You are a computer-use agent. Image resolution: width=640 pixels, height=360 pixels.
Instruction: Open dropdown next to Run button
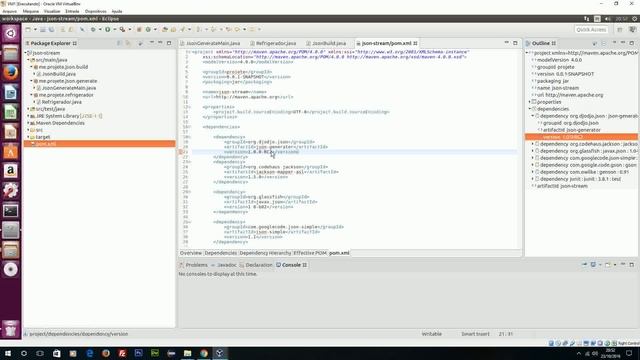pyautogui.click(x=114, y=29)
